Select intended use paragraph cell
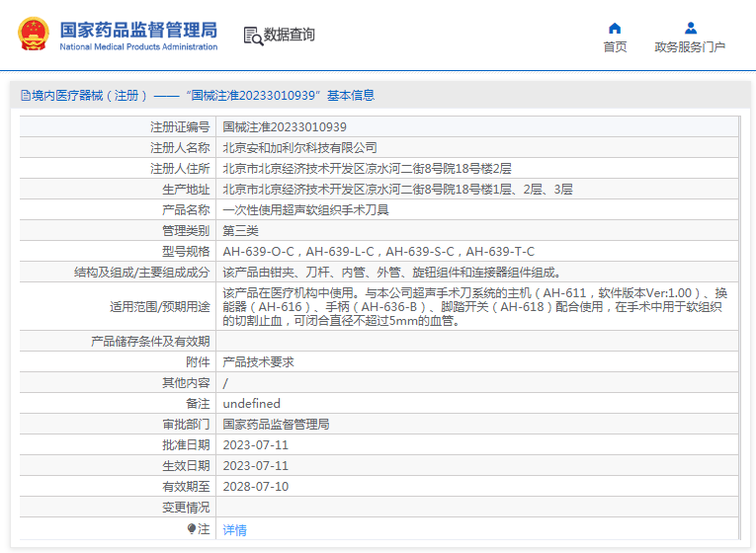 pyautogui.click(x=477, y=306)
